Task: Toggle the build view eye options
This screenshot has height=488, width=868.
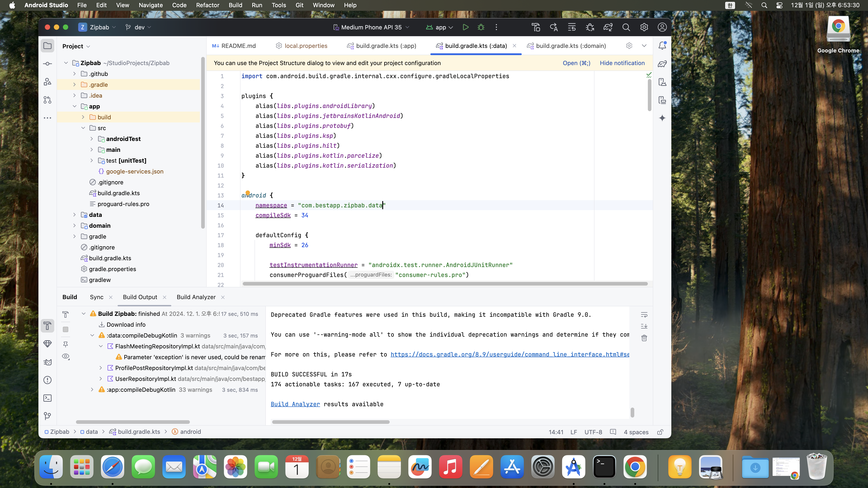Action: [66, 356]
